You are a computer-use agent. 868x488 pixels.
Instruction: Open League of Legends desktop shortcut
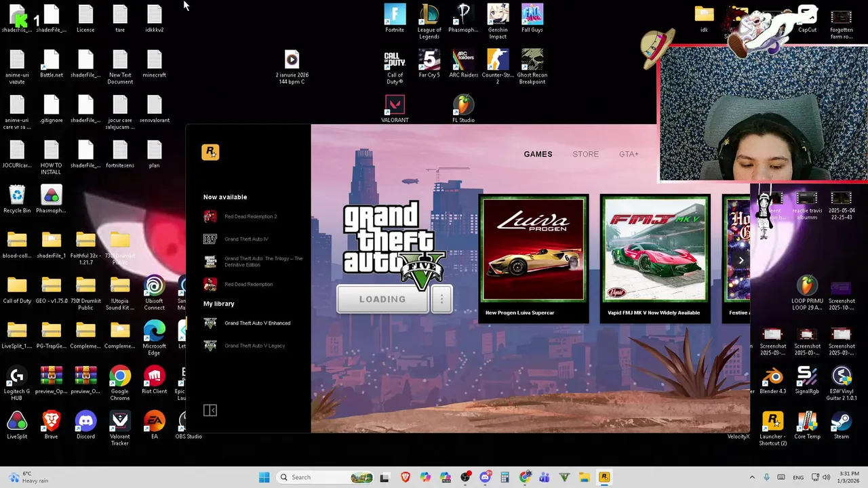[x=429, y=21]
